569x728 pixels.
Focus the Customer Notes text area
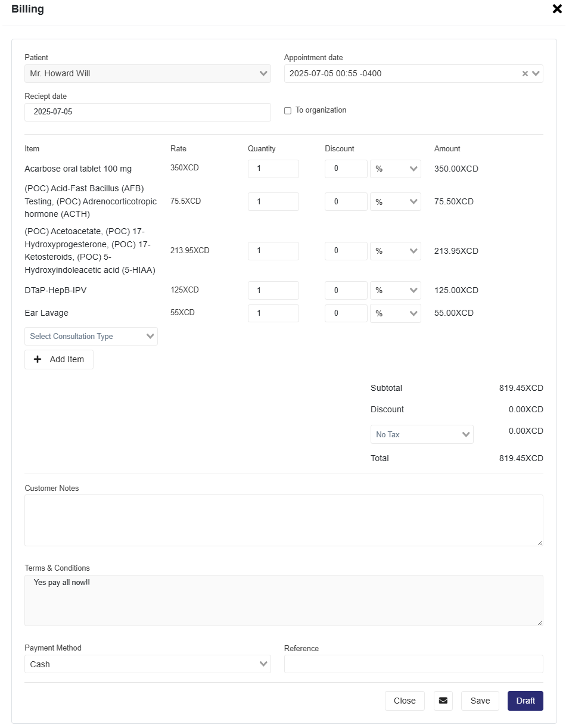284,520
